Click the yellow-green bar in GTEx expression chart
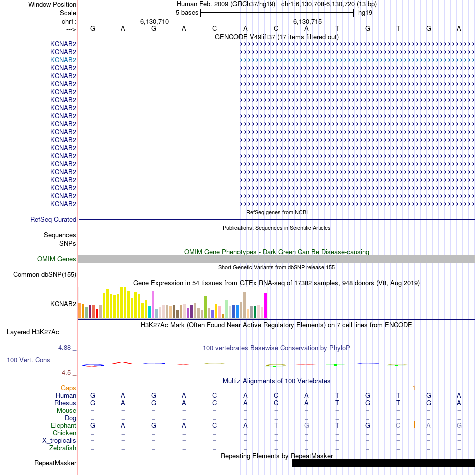The image size is (476, 475). click(x=206, y=307)
